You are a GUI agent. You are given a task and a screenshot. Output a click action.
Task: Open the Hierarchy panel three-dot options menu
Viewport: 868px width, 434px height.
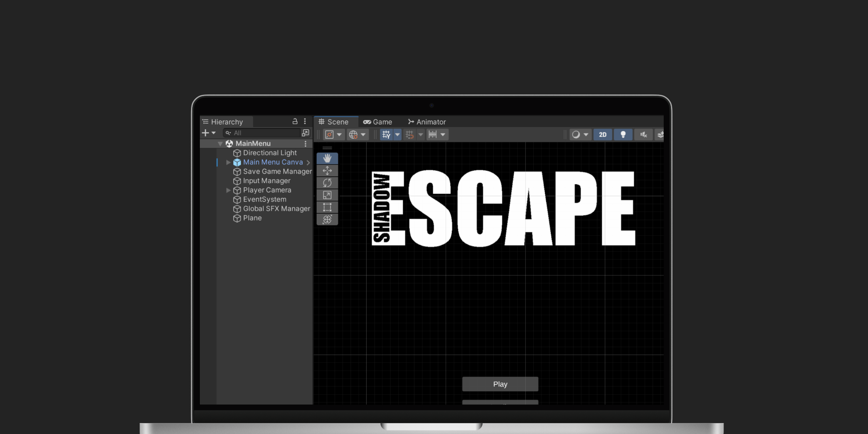pyautogui.click(x=305, y=121)
